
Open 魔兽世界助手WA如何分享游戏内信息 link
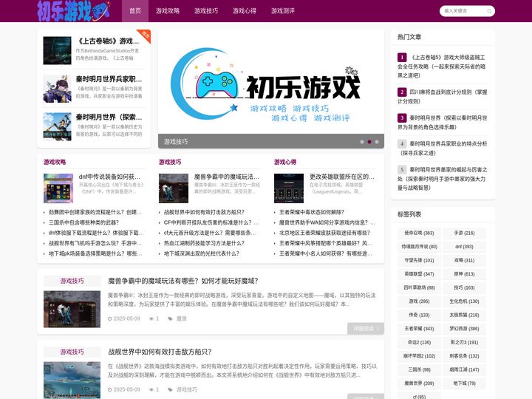tap(327, 222)
